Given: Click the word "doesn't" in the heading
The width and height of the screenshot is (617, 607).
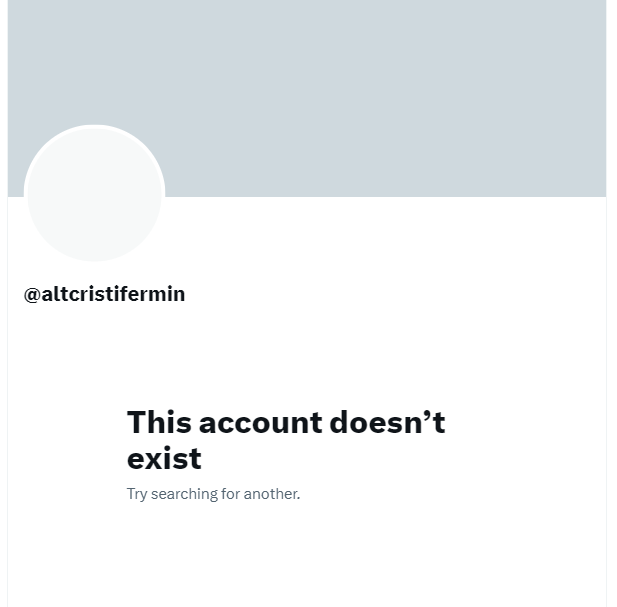Looking at the screenshot, I should 387,422.
